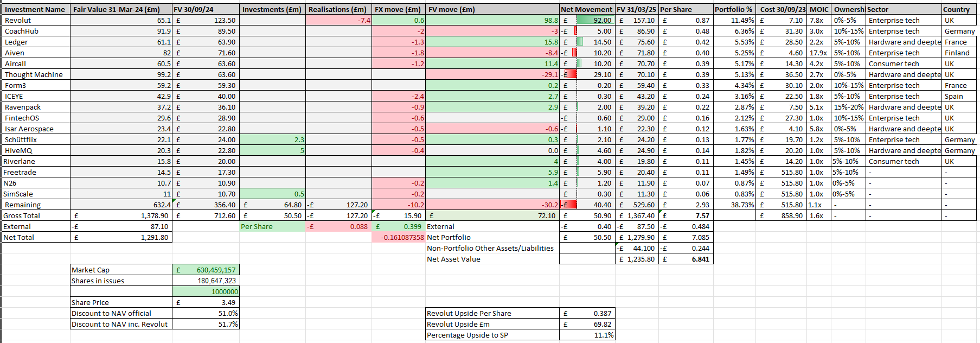Click the 'FX move (£m)' column header
Image resolution: width=980 pixels, height=343 pixels.
pos(399,9)
